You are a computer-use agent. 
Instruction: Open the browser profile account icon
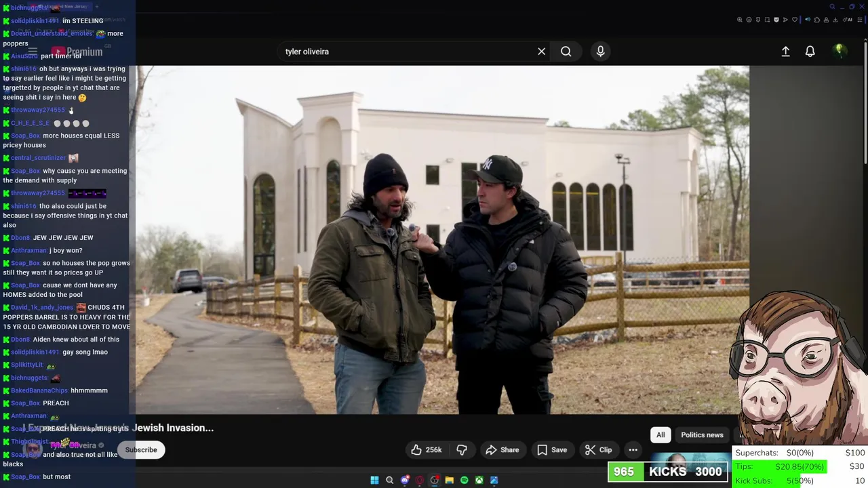826,20
